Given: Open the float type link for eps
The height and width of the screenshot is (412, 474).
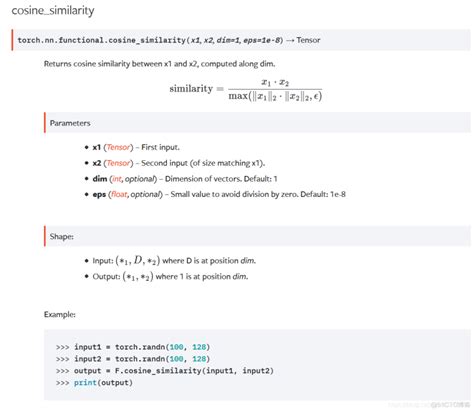Looking at the screenshot, I should point(118,194).
